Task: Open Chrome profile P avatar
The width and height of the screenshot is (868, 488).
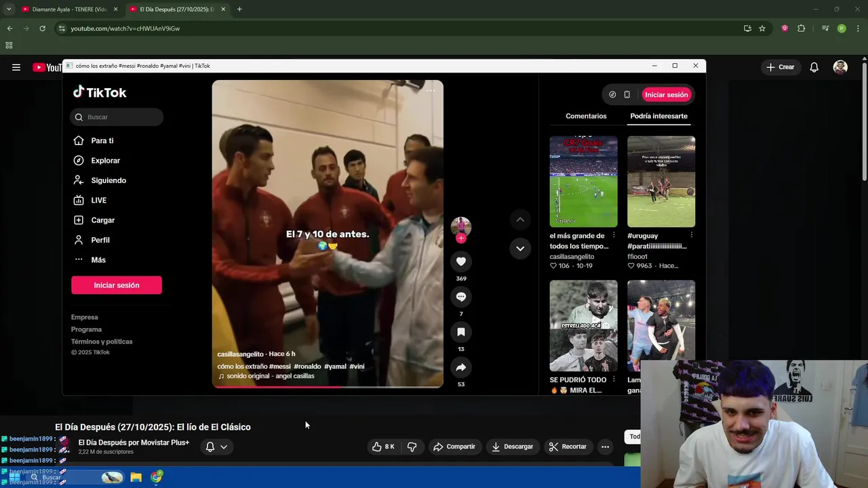Action: 842,28
